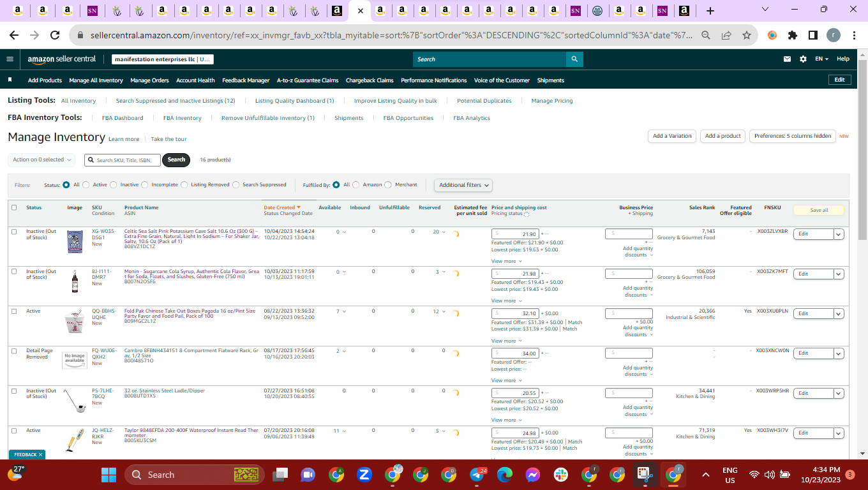Reload the page with the refresh icon
Image resolution: width=868 pixels, height=490 pixels.
[x=55, y=36]
